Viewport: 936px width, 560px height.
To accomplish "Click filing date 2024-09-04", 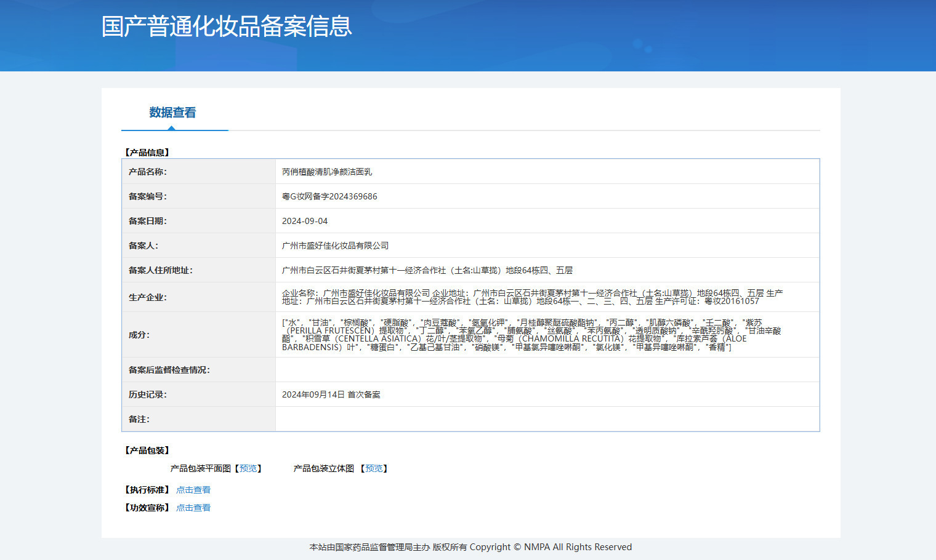I will [x=305, y=221].
